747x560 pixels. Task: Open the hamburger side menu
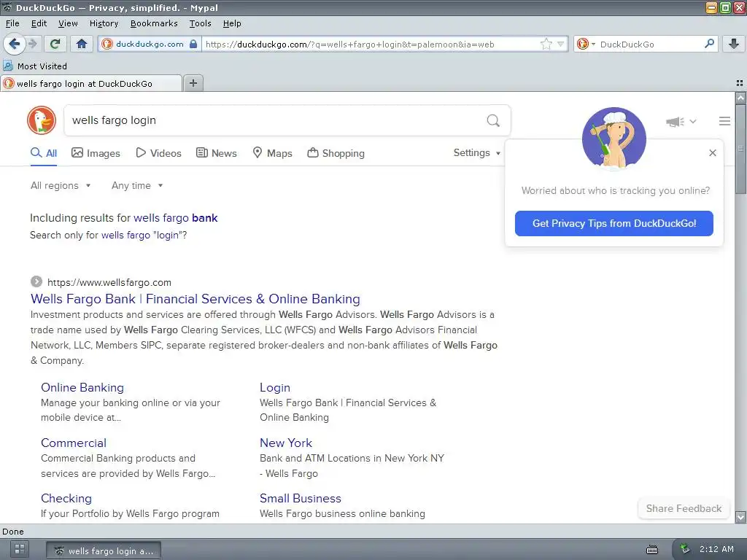[x=724, y=121]
